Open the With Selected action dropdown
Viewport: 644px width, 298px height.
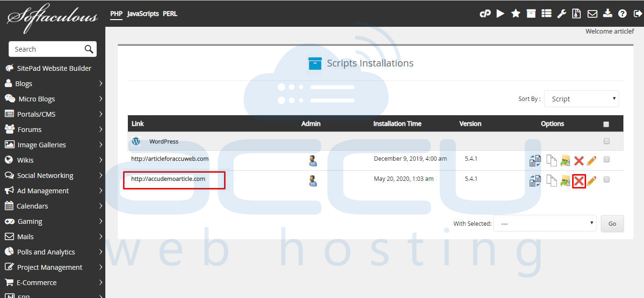coord(544,223)
